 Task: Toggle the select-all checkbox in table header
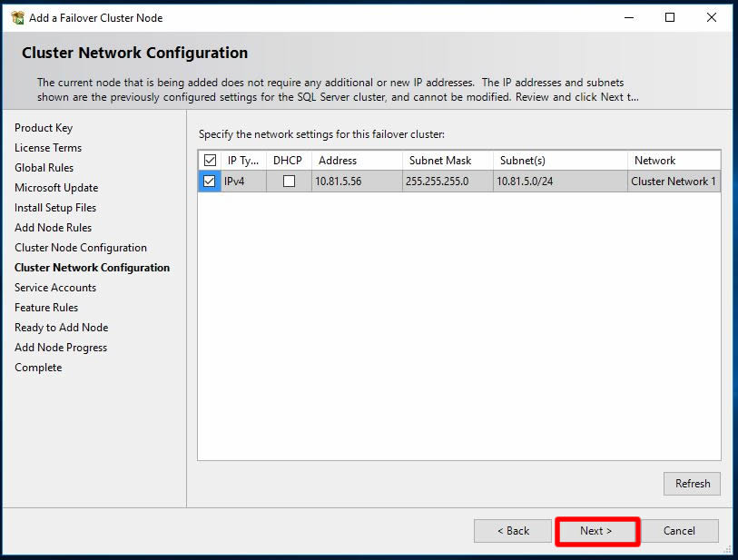point(210,161)
